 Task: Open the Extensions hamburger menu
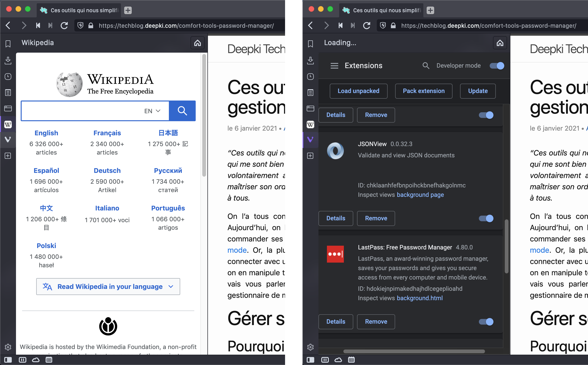334,66
